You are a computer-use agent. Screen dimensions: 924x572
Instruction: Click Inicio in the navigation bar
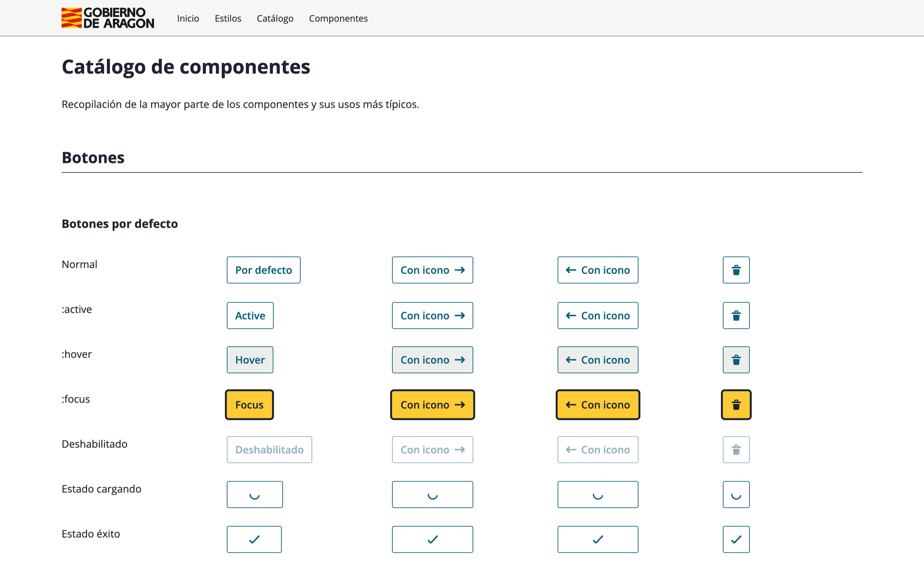[188, 19]
